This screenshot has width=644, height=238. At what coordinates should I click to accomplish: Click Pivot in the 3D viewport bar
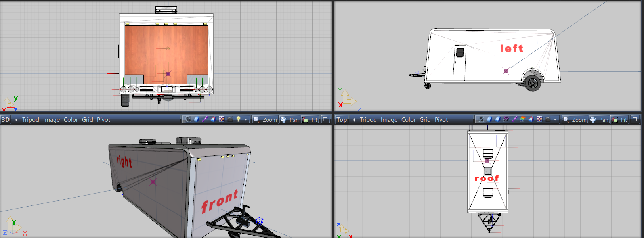(103, 120)
